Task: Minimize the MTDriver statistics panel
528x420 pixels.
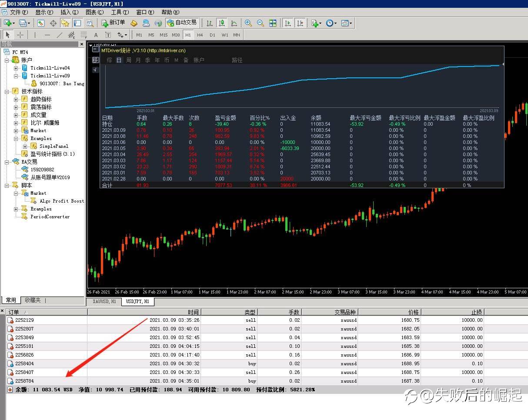Action: [x=96, y=50]
